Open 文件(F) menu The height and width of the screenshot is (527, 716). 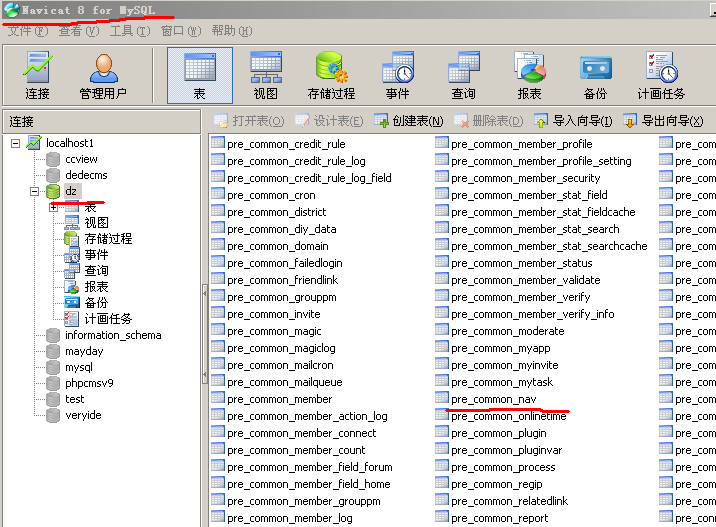pos(28,31)
